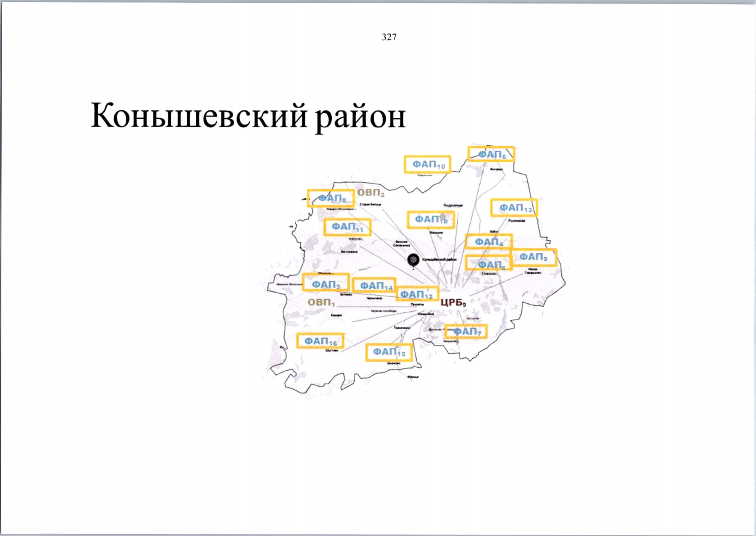
Task: Select the ФАП4 box
Action: [x=489, y=242]
